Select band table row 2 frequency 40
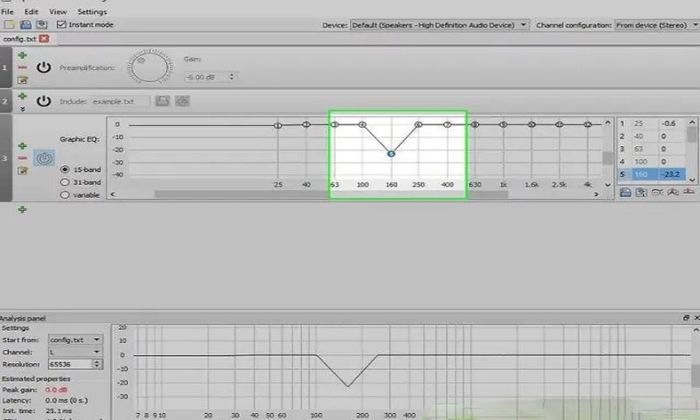Viewport: 700px width, 420px height. coord(639,136)
